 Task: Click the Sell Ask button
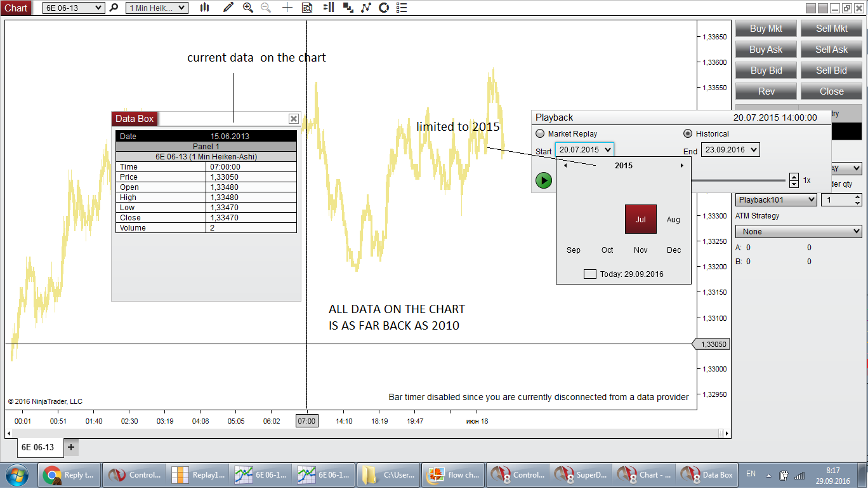[831, 50]
